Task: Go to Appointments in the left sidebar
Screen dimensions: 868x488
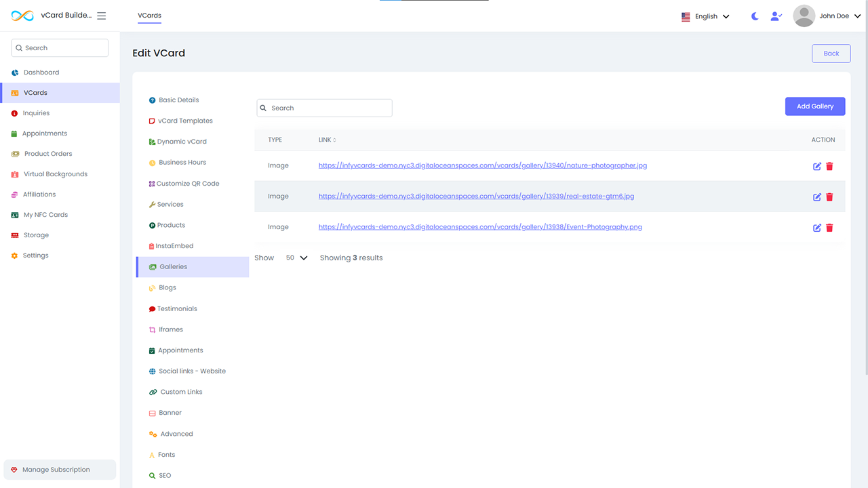Action: pos(44,134)
